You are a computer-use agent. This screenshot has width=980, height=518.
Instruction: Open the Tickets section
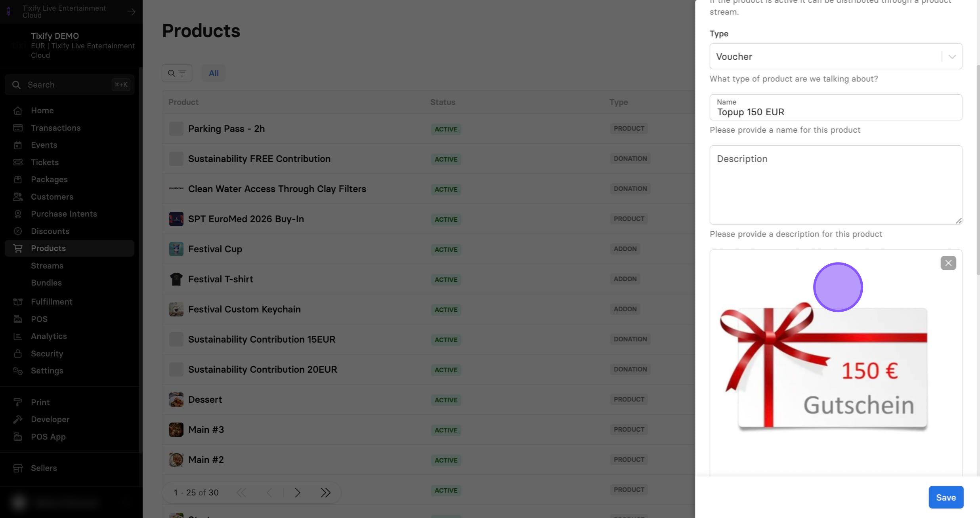click(69, 162)
